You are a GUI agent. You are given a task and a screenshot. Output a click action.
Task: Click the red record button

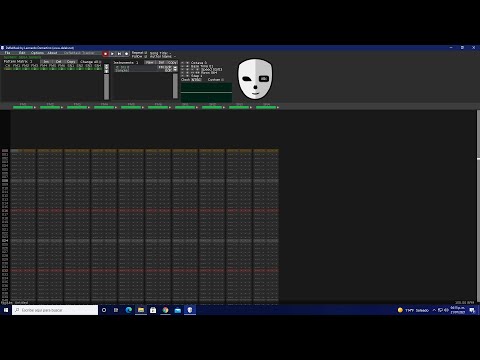(105, 54)
